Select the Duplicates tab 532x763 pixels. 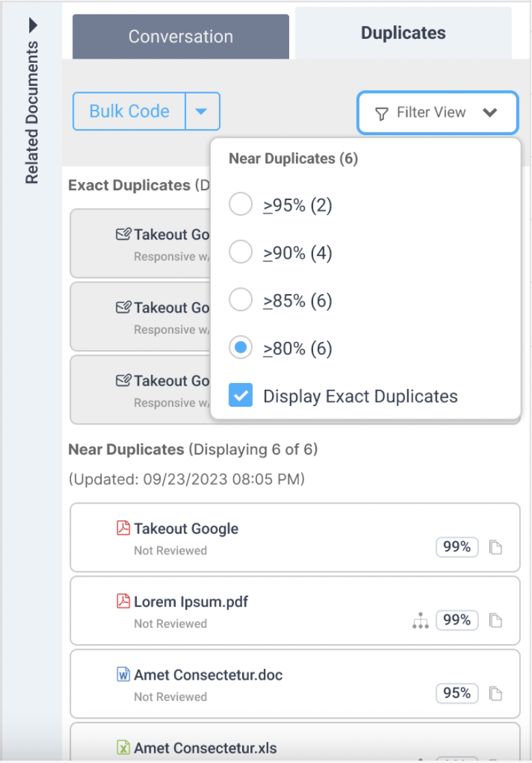(x=403, y=33)
